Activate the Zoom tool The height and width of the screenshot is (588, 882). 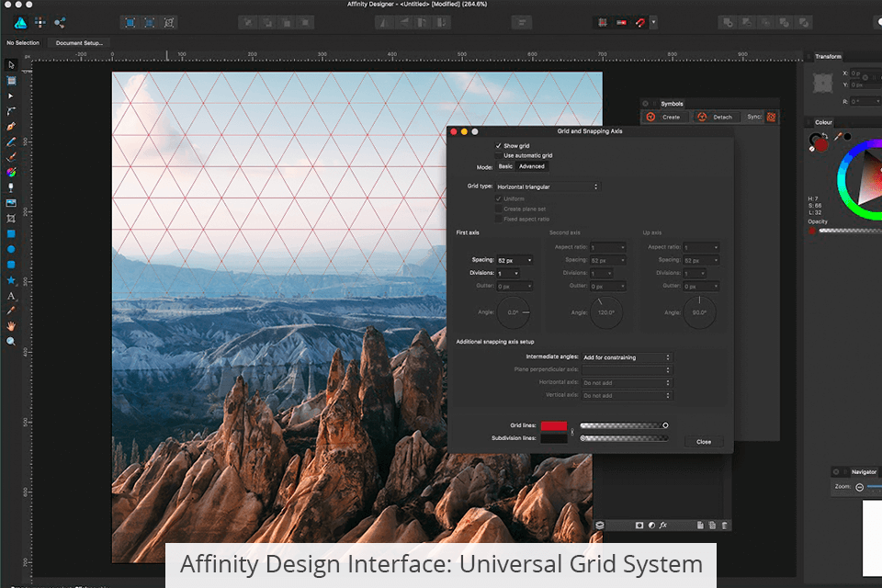11,341
